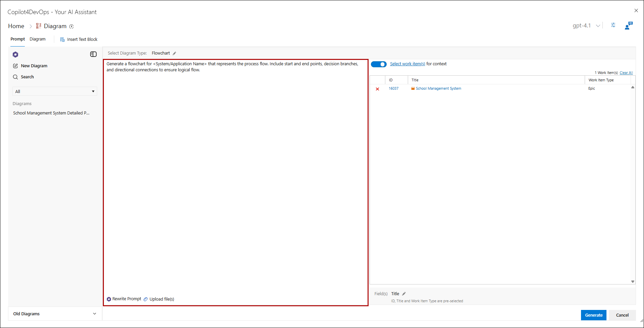
Task: Edit Fields using pencil icon beside Title
Action: click(404, 294)
